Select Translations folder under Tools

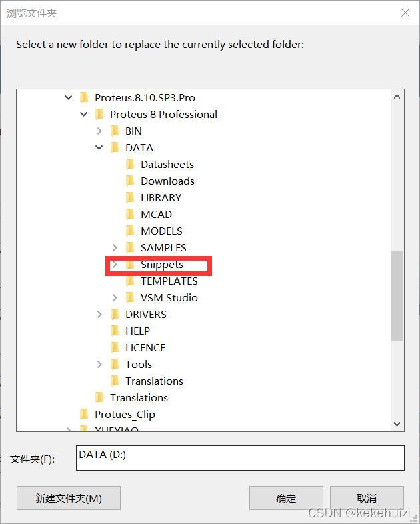(155, 381)
